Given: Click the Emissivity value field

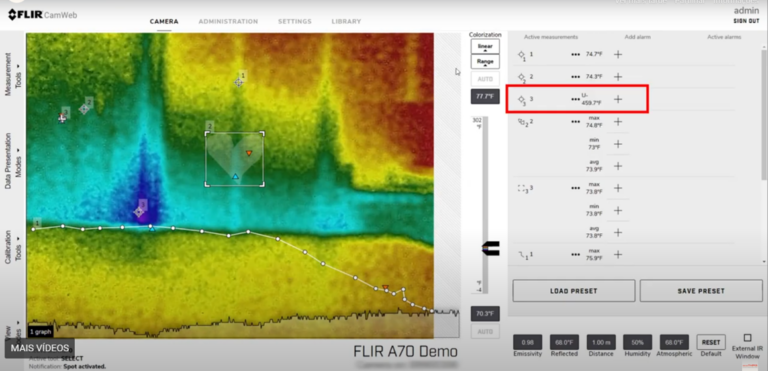Looking at the screenshot, I should 528,342.
